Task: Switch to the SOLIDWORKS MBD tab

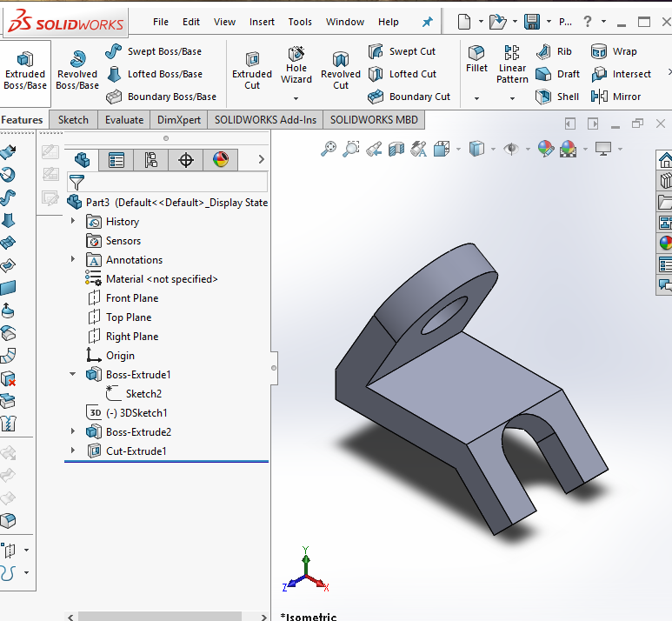Action: pyautogui.click(x=374, y=120)
